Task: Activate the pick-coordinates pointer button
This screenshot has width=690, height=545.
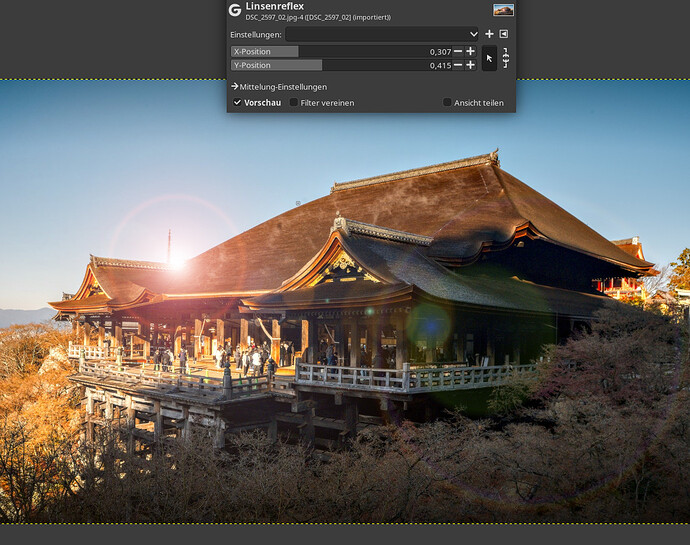Action: (x=489, y=58)
